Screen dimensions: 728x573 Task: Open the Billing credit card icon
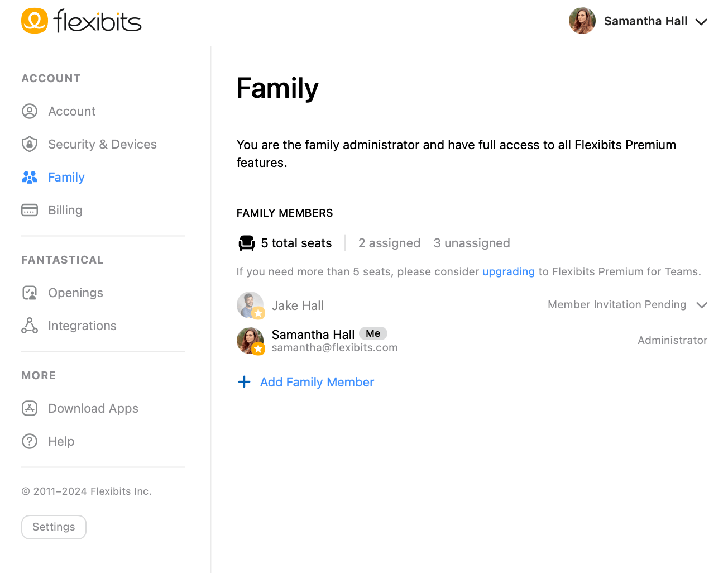pos(30,210)
